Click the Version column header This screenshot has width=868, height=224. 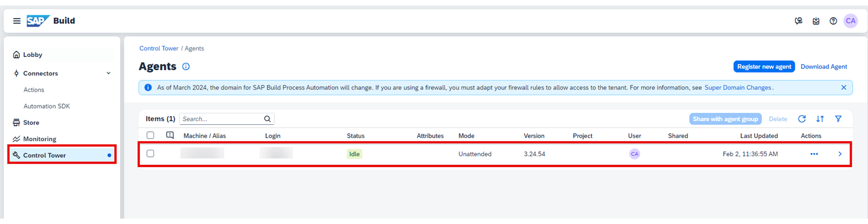534,136
